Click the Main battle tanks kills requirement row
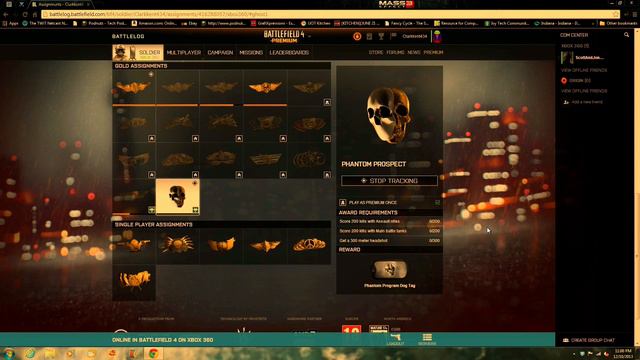640x360 pixels. coord(389,231)
